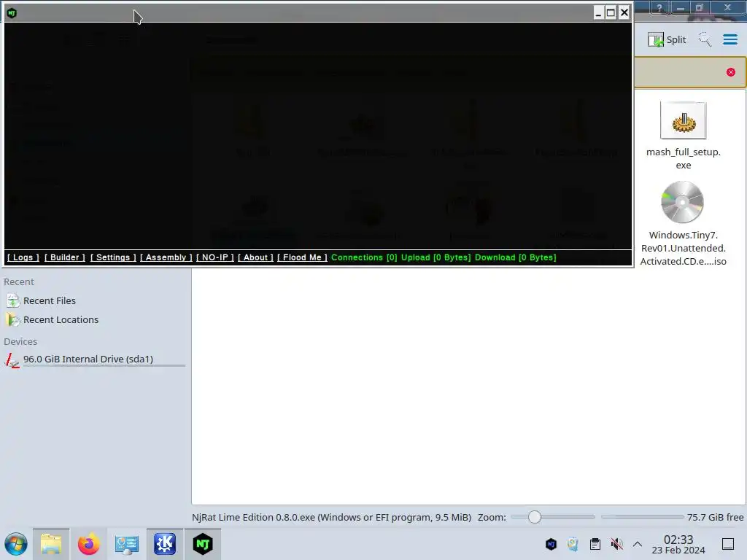The width and height of the screenshot is (747, 560).
Task: Click the Assembly menu item
Action: (166, 257)
